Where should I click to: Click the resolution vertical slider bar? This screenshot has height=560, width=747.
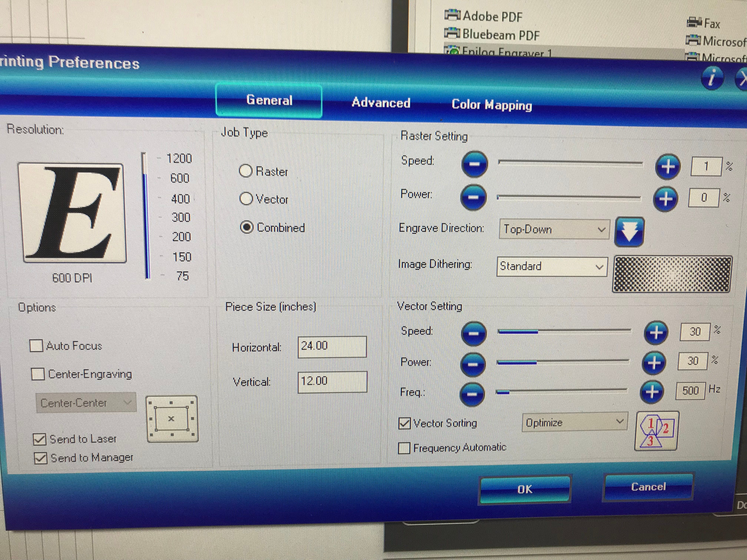pos(145,216)
